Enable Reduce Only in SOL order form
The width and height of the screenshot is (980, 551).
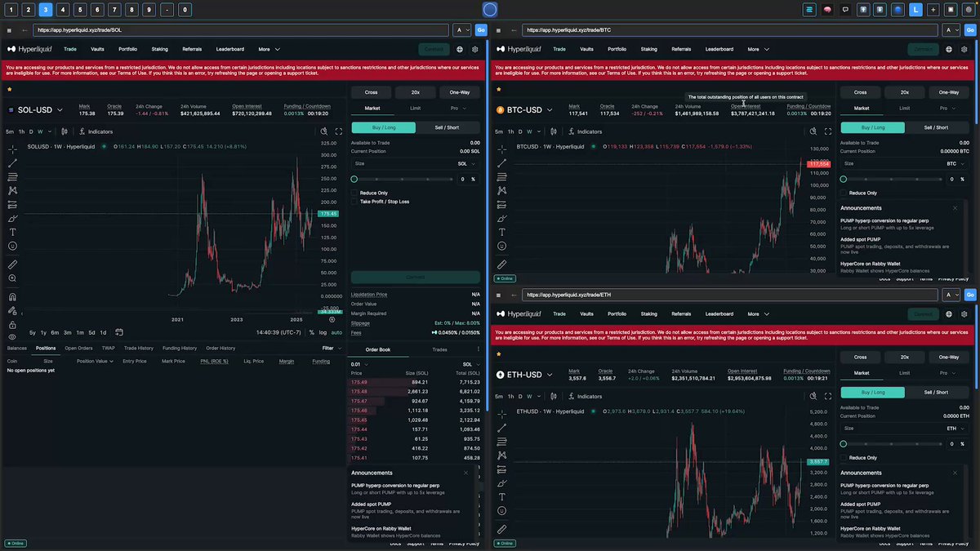pos(354,193)
